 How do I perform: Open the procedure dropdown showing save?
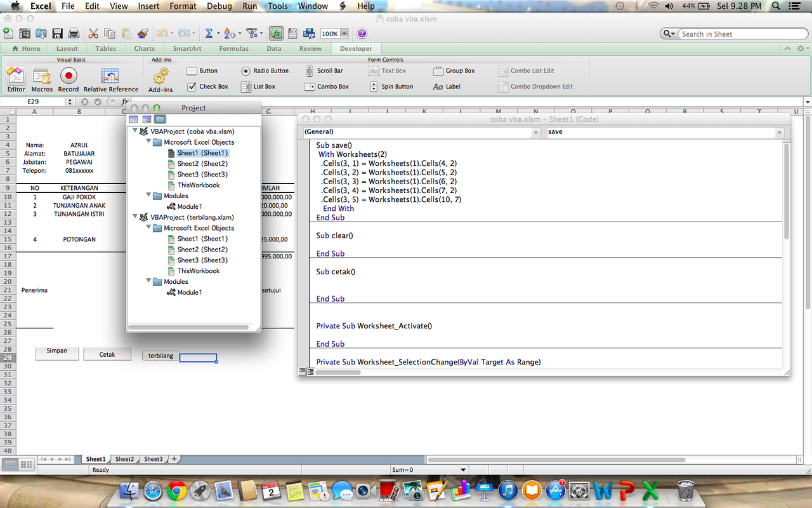779,132
